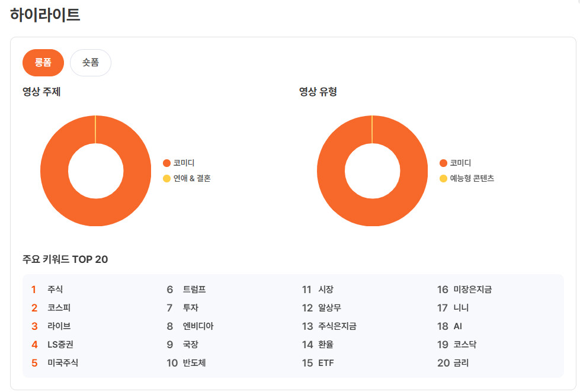Viewport: 580px width, 392px height.
Task: Click the 예능형 콘텐츠 yellow legend dot
Action: coord(444,179)
